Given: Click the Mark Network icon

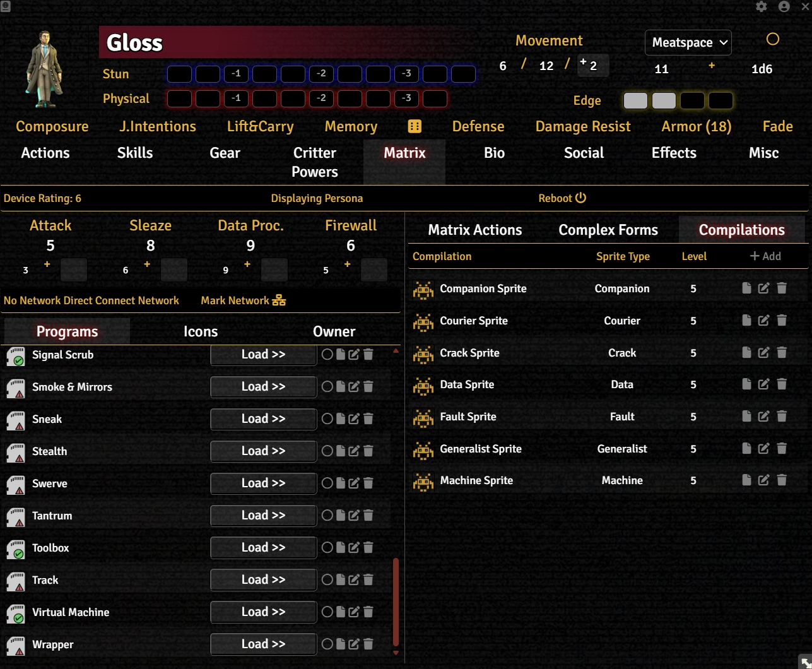Looking at the screenshot, I should [x=279, y=300].
